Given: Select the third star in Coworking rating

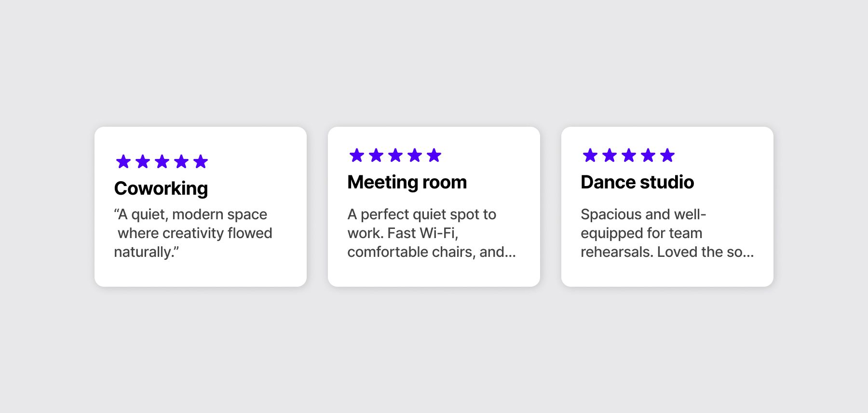Looking at the screenshot, I should tap(162, 161).
